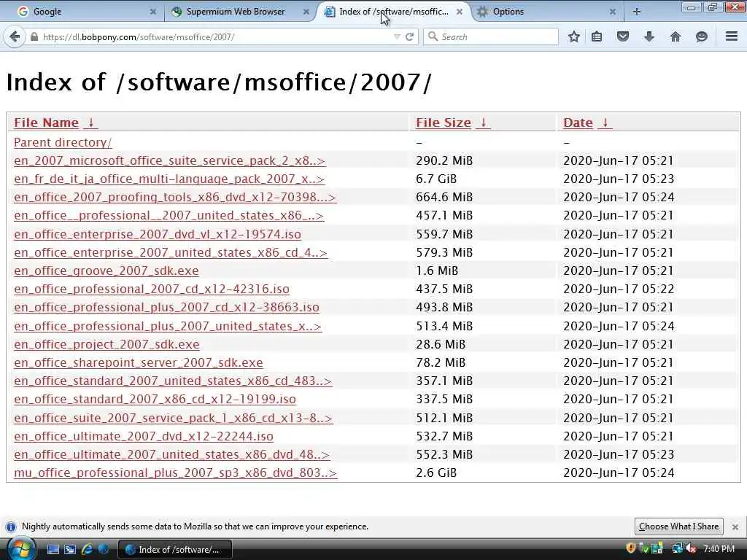Go to the home page icon
Viewport: 747px width, 560px height.
(x=675, y=36)
